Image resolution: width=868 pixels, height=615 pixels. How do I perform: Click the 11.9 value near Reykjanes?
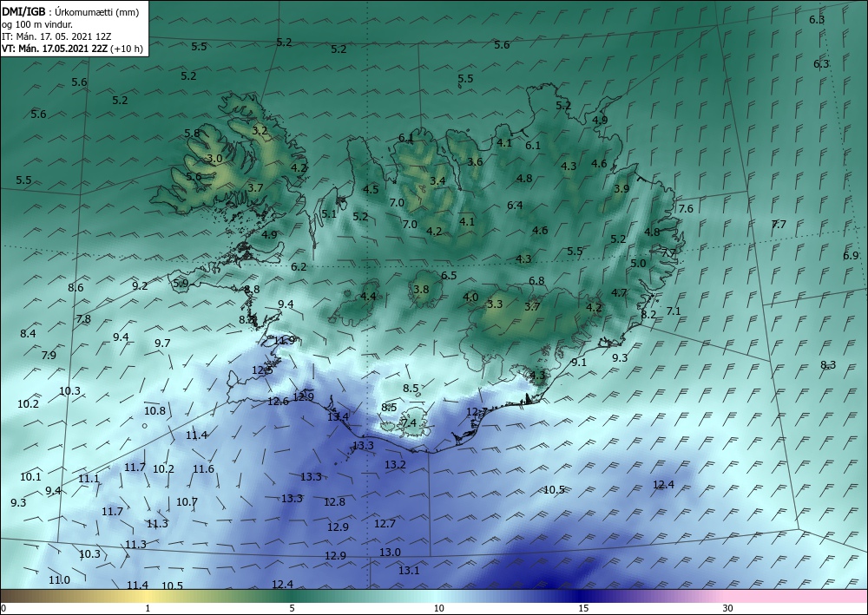pos(285,340)
